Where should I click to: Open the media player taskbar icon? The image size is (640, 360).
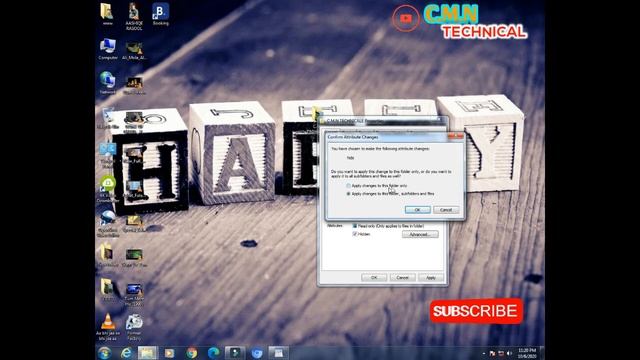[x=169, y=353]
